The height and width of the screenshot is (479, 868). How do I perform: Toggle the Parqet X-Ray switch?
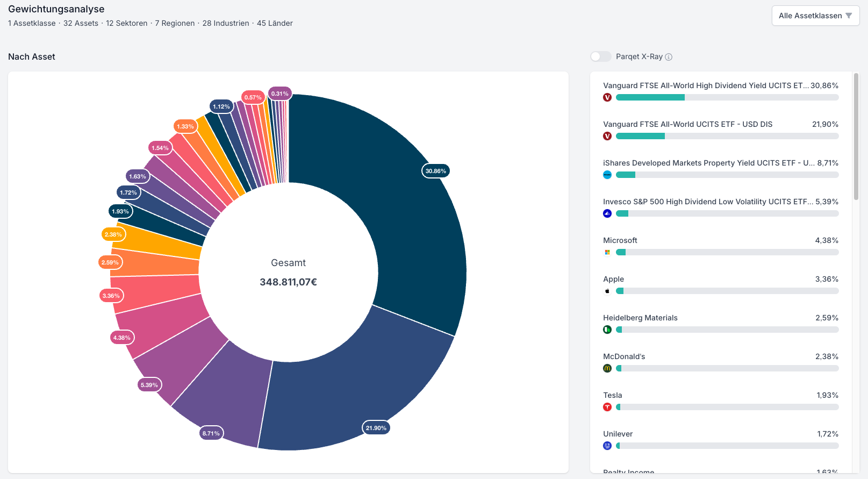[x=600, y=56]
